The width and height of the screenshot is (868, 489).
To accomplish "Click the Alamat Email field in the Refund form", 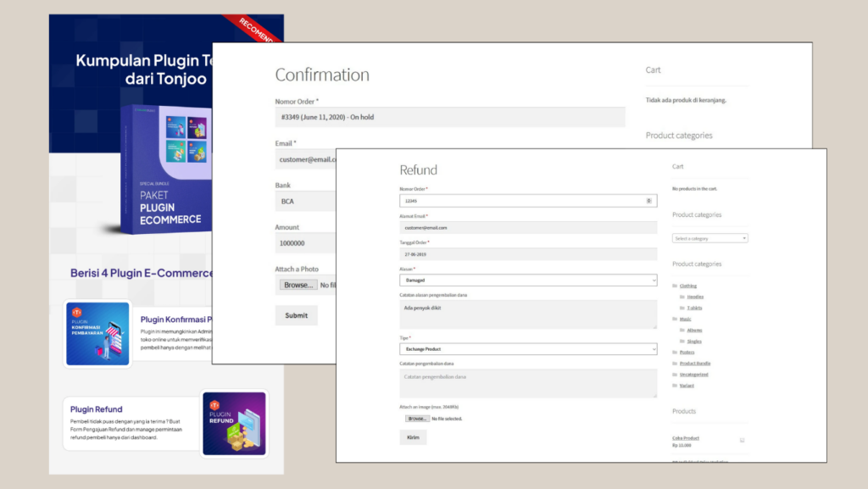I will 528,227.
